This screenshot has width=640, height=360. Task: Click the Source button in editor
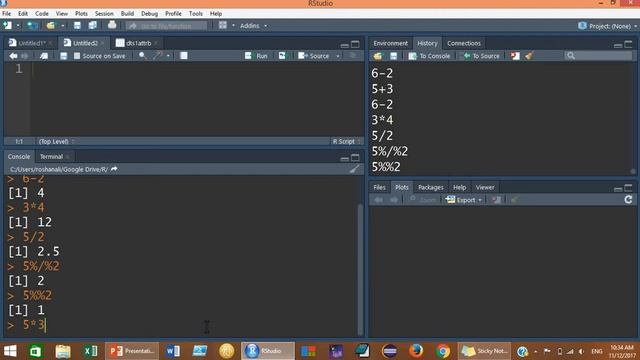click(313, 56)
